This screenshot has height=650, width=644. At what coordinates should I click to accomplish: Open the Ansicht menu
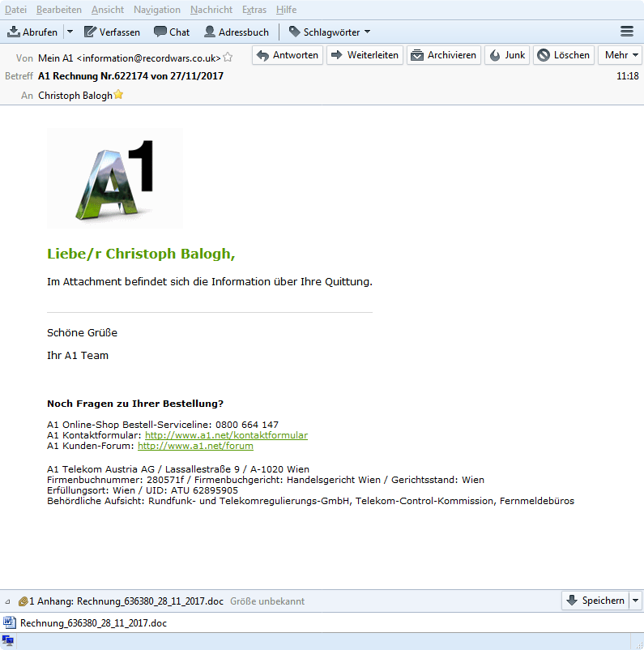click(x=108, y=10)
